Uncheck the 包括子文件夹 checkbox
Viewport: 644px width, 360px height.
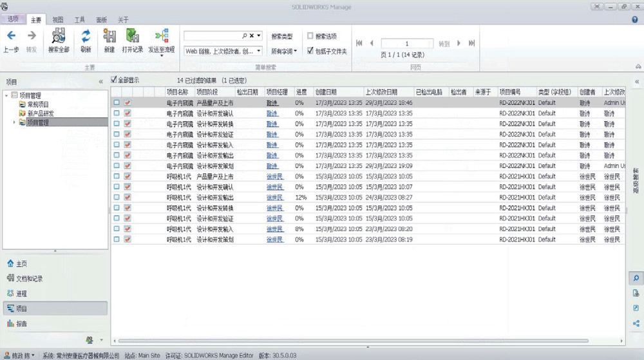310,50
